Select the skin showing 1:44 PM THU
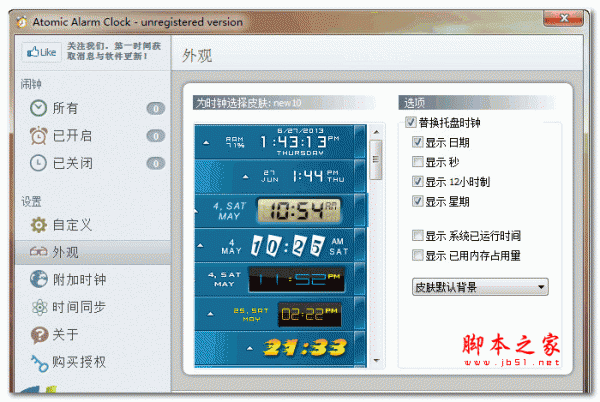Screen dimensions: 600x402 coord(280,176)
